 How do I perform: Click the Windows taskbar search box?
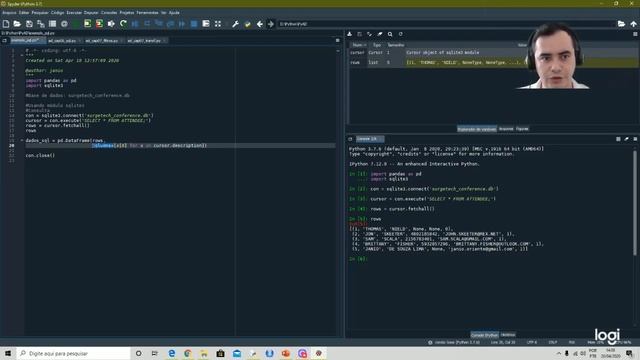pyautogui.click(x=73, y=353)
